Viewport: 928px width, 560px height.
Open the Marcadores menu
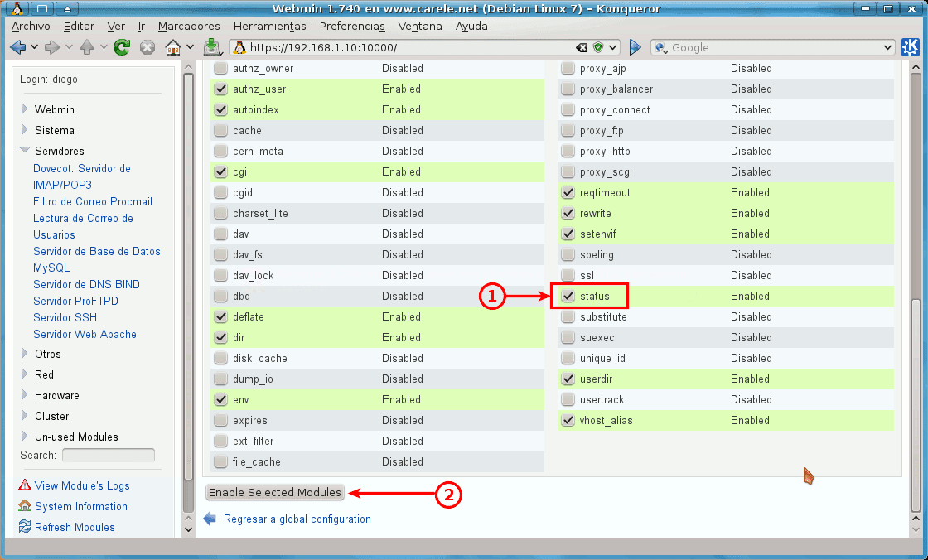pos(189,26)
